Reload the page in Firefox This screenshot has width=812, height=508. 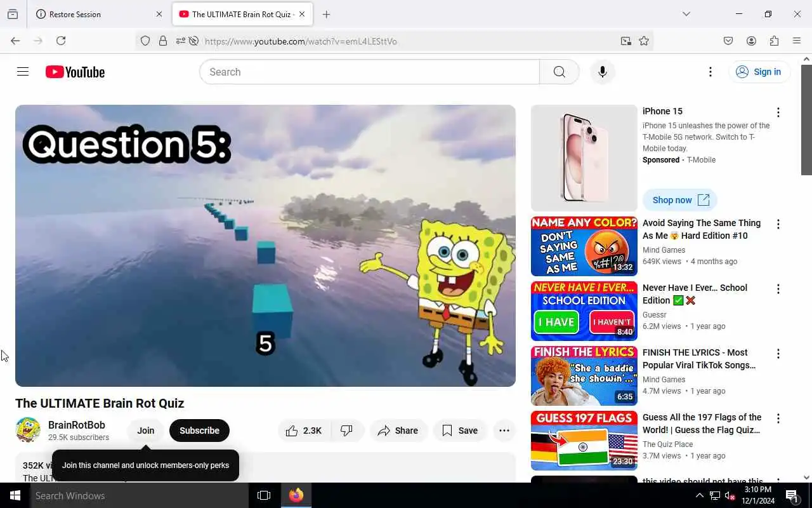point(61,41)
